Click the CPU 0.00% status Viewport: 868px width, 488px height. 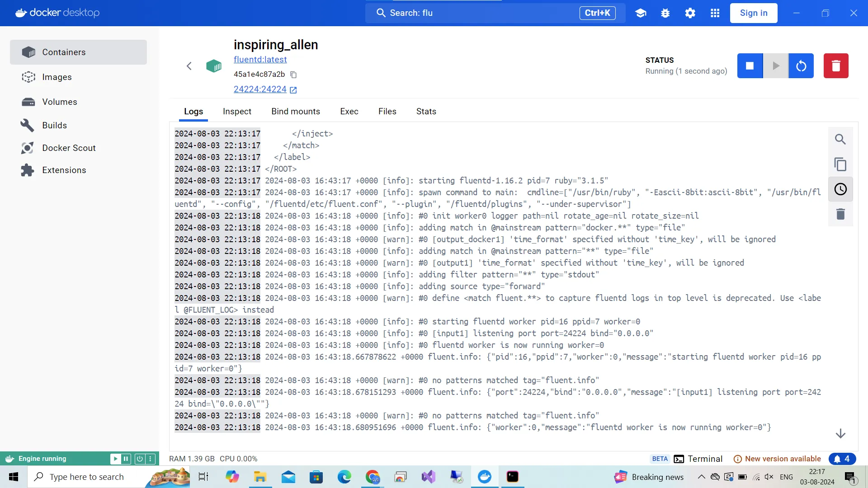click(239, 459)
